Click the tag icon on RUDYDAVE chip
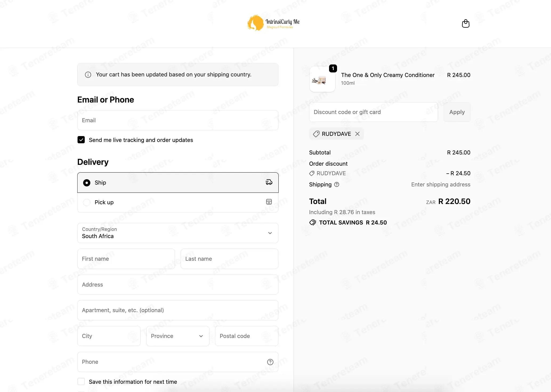Viewport: 551px width, 392px height. coord(316,134)
